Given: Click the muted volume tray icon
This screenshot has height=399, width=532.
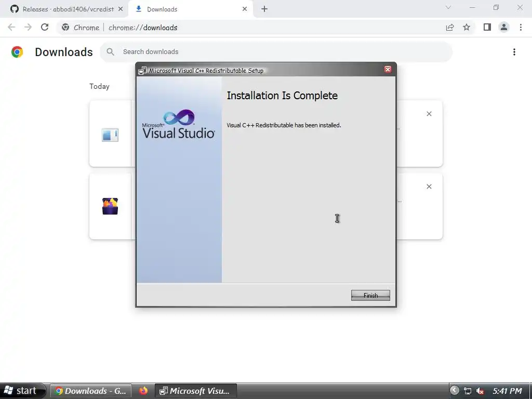Looking at the screenshot, I should (480, 391).
